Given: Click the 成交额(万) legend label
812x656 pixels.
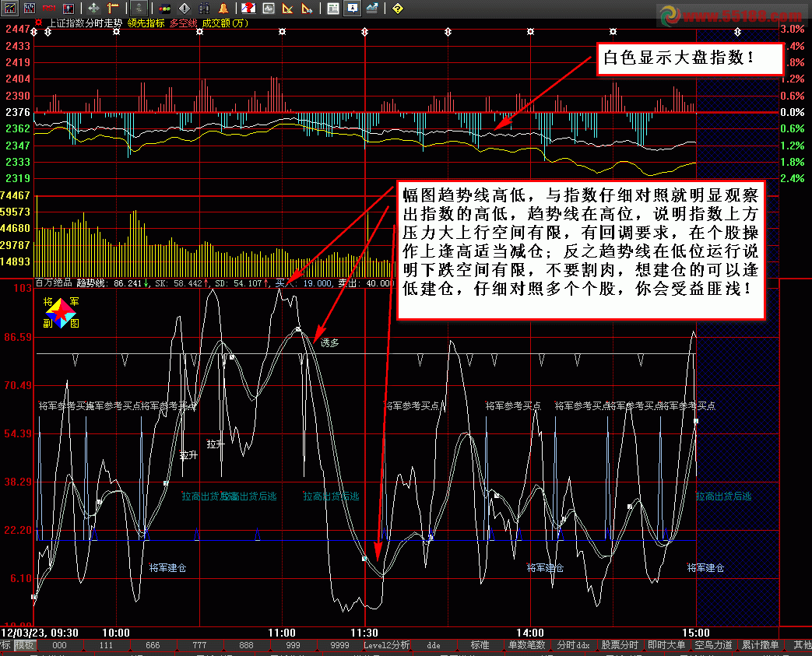Looking at the screenshot, I should (225, 23).
